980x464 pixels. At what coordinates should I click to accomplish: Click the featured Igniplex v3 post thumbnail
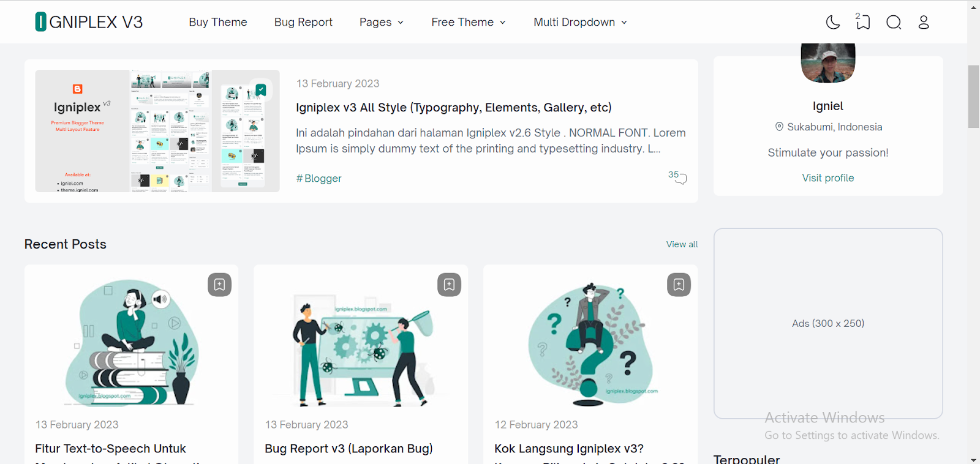click(x=157, y=131)
